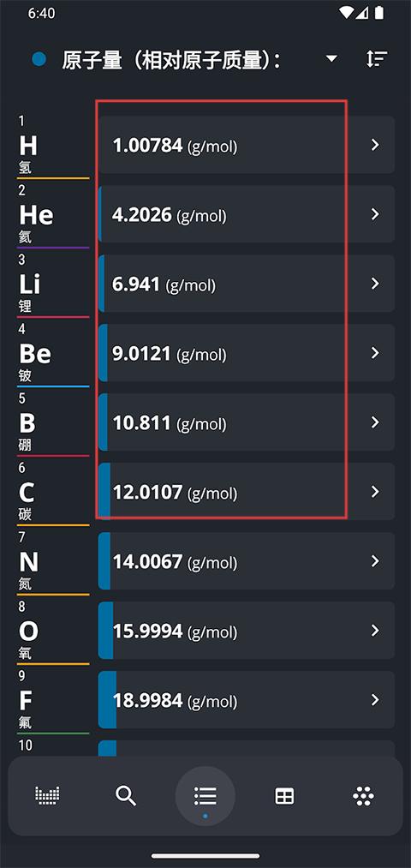Viewport: 411px width, 868px height.
Task: Tap the N nitrogen element symbol
Action: tap(29, 562)
